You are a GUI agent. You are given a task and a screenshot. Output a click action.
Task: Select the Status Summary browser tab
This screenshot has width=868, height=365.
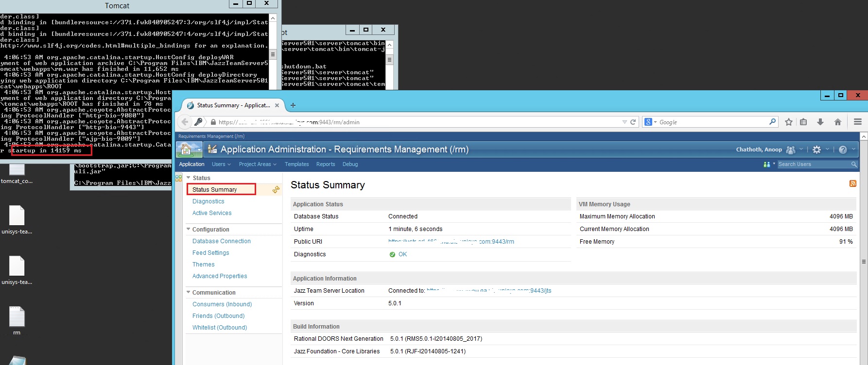[x=233, y=105]
